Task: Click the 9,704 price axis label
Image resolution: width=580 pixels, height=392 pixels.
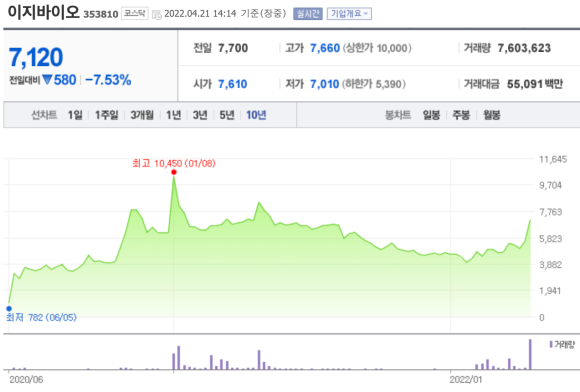Action: 550,185
